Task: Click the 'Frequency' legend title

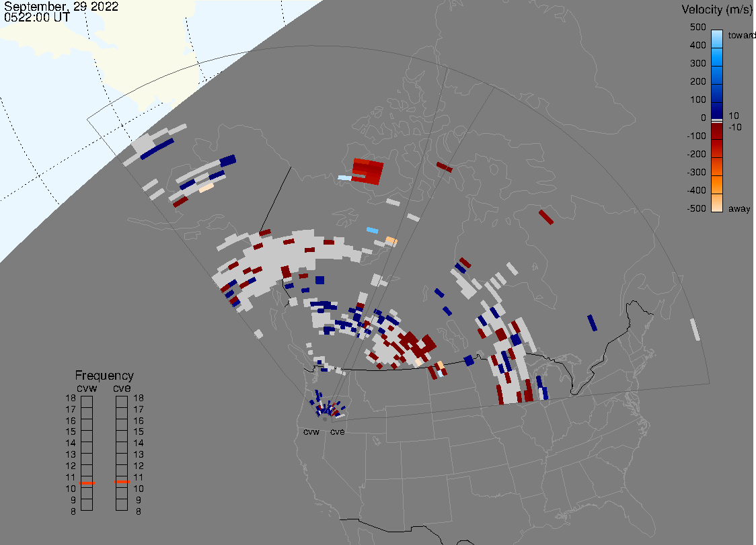Action: pyautogui.click(x=104, y=376)
